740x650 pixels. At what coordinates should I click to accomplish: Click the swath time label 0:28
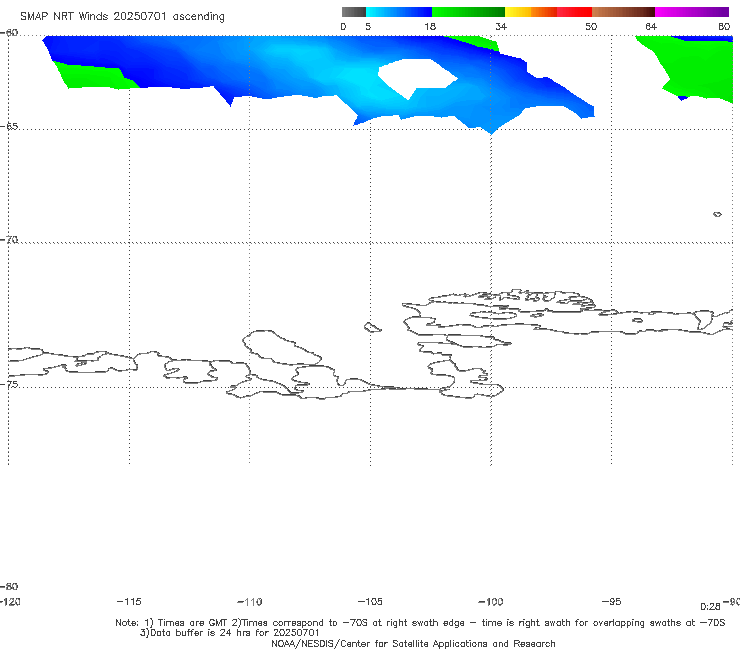point(710,607)
